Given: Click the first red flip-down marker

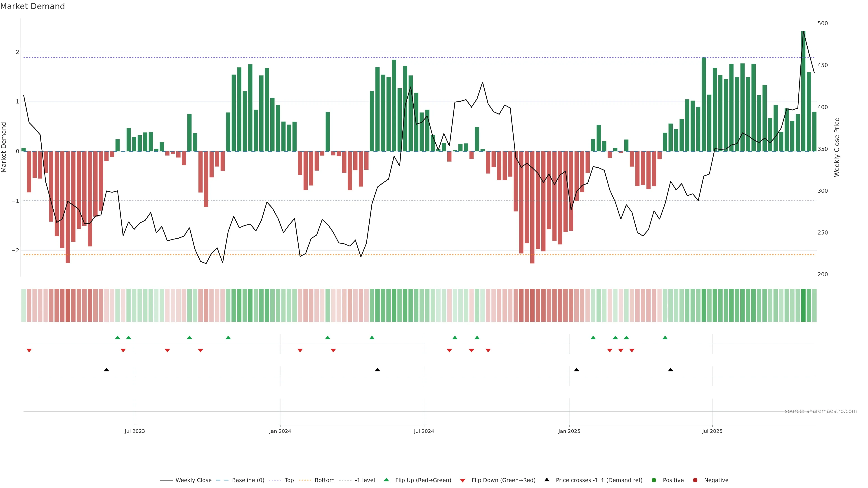Looking at the screenshot, I should 29,351.
